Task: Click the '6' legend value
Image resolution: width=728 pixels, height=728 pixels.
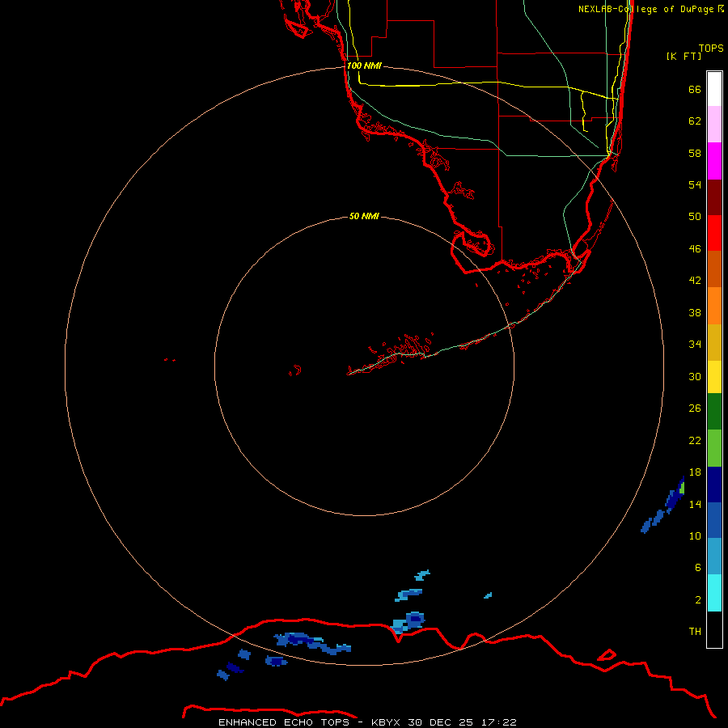Action: click(698, 567)
